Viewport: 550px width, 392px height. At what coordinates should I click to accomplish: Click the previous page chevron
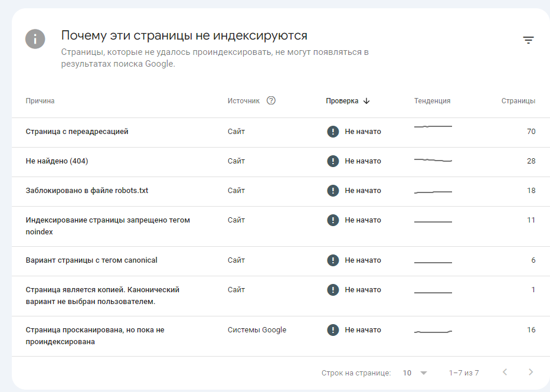pos(505,373)
